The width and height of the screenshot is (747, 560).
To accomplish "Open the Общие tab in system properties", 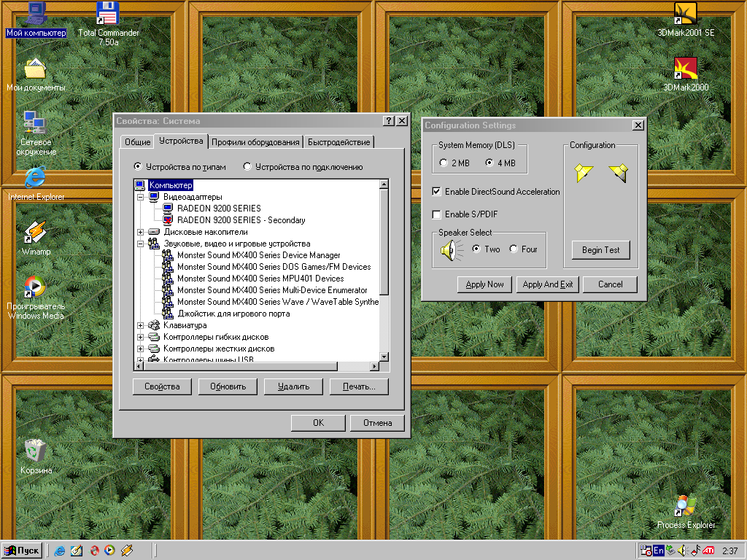I will (x=136, y=141).
